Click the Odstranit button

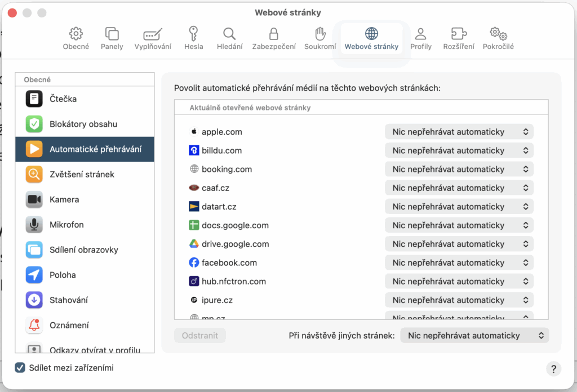pos(200,335)
